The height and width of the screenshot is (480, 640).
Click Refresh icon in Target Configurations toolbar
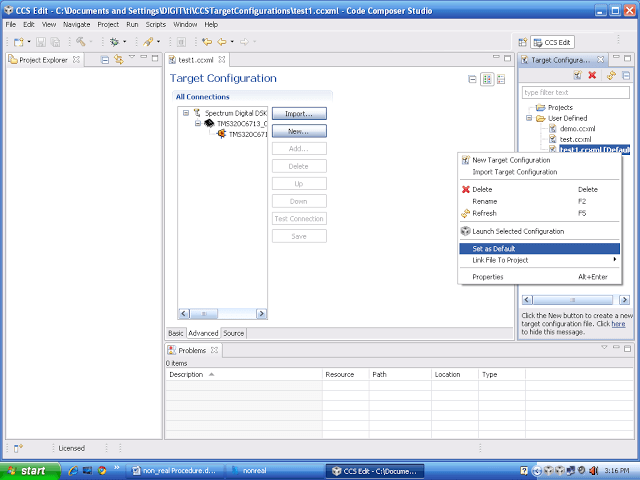pos(611,75)
